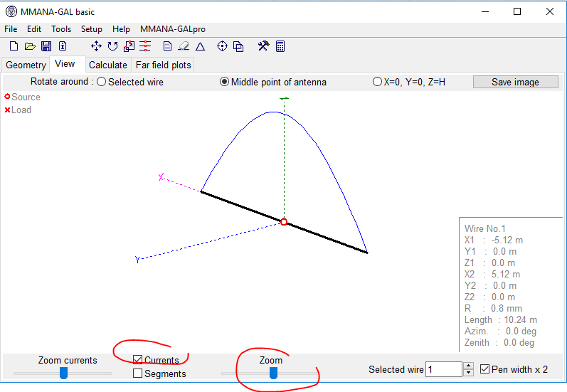Select the 'Selected wire' rotation radio button
The height and width of the screenshot is (392, 567).
pyautogui.click(x=101, y=82)
